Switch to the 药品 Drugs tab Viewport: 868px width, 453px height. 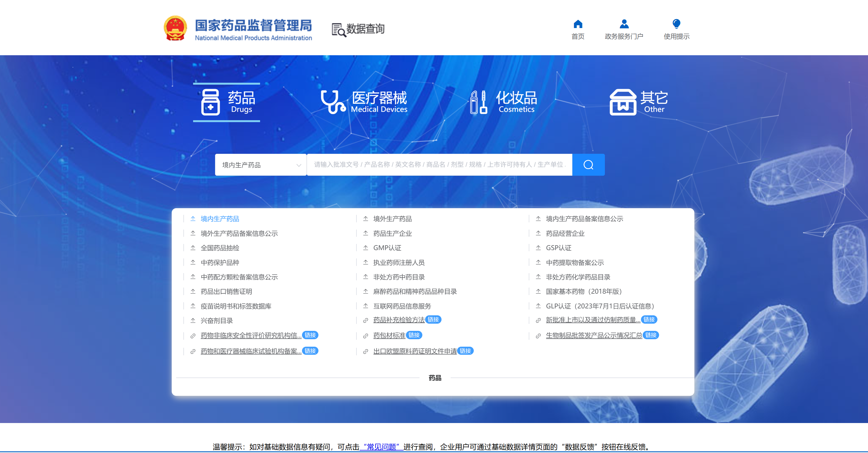pos(226,102)
